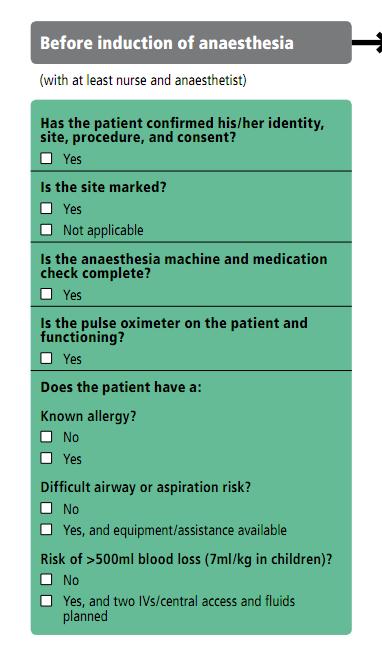Select No for >500ml blood loss risk
The image size is (382, 660).
coord(46,579)
